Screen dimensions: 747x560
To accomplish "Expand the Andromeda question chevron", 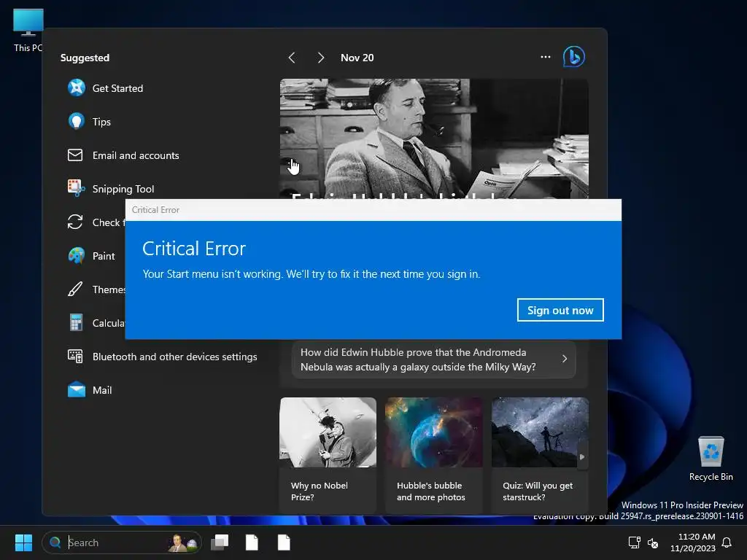I will pos(565,359).
